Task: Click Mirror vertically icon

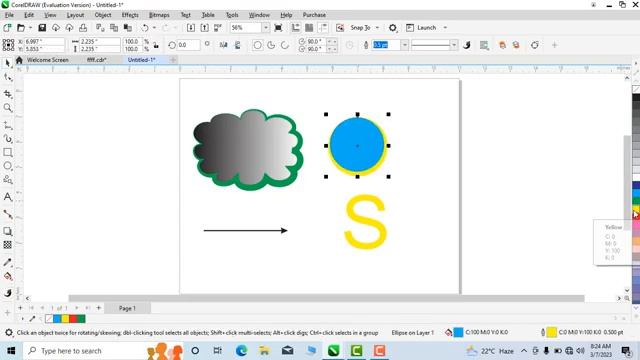Action: (x=237, y=45)
